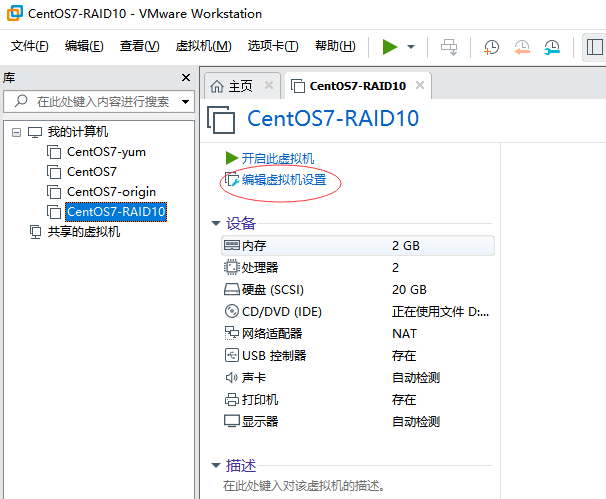606x499 pixels.
Task: Click the revert to snapshot toolbar icon
Action: [522, 47]
